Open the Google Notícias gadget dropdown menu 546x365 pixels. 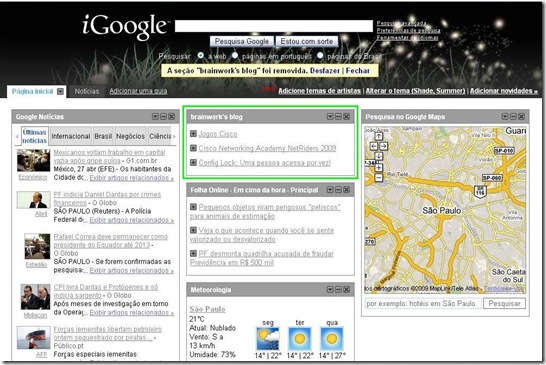[x=155, y=117]
